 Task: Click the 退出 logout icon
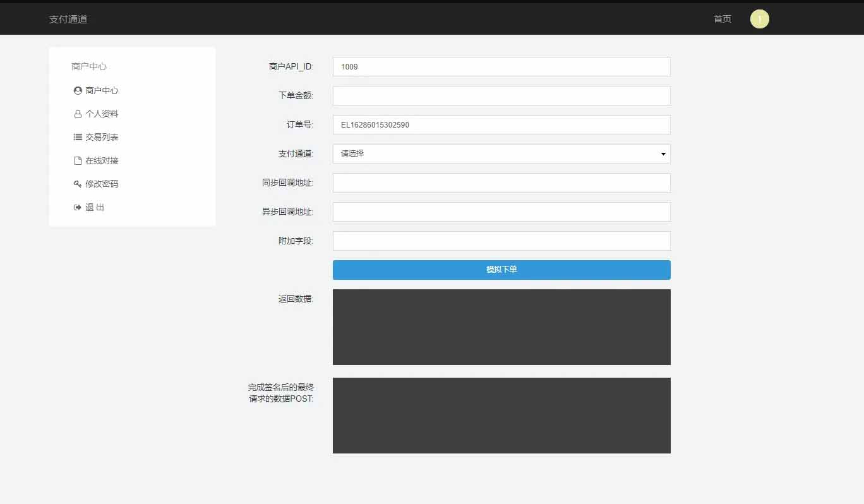click(77, 207)
